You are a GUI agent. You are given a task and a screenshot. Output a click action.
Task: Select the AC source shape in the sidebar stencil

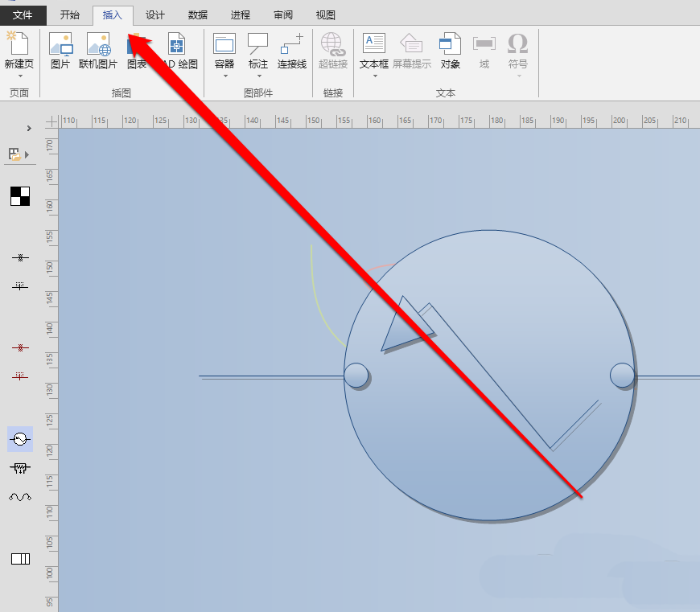click(x=19, y=438)
